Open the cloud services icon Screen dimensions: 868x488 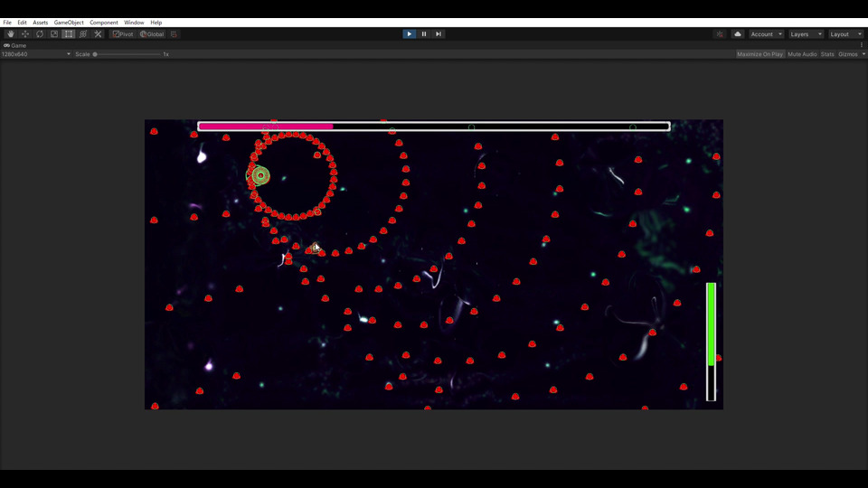(x=738, y=34)
